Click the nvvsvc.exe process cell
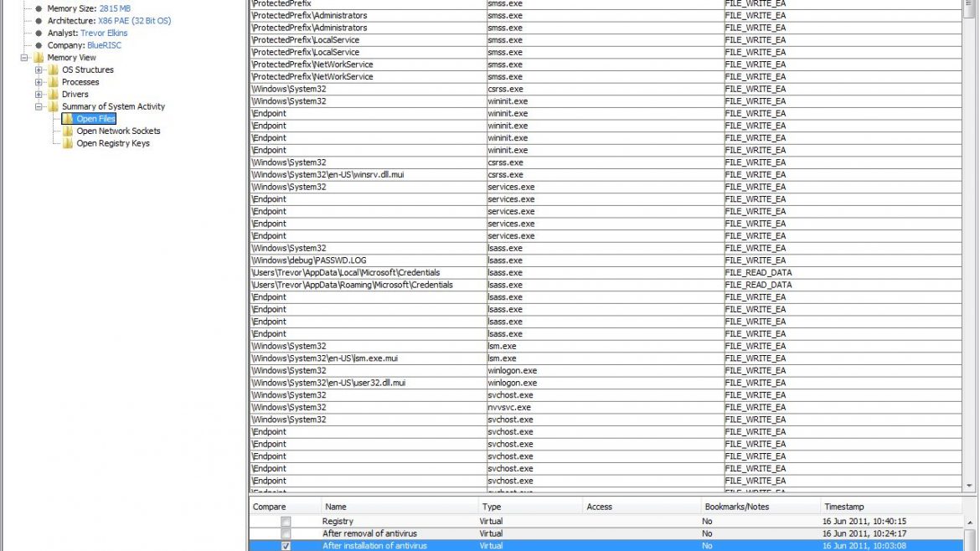980x551 pixels. (x=605, y=407)
